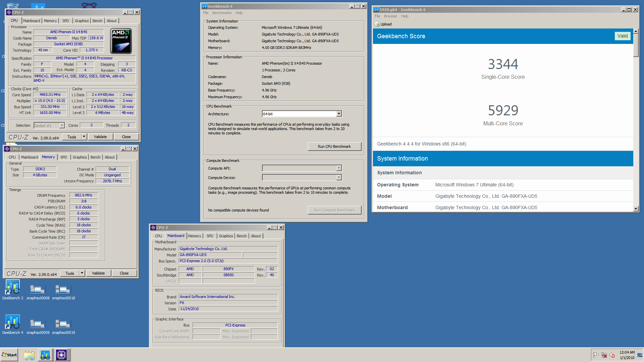The width and height of the screenshot is (644, 362).
Task: Switch to SPD tab in CPU-Z Memory window
Action: (64, 157)
